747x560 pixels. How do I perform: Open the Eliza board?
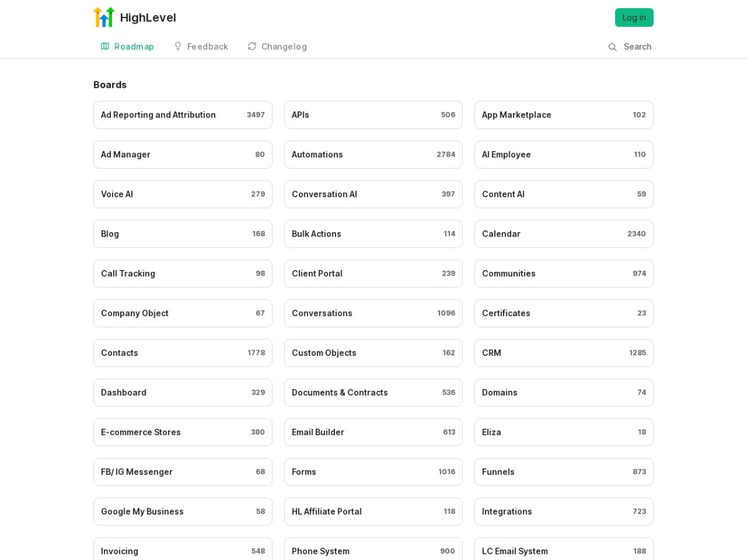[564, 432]
